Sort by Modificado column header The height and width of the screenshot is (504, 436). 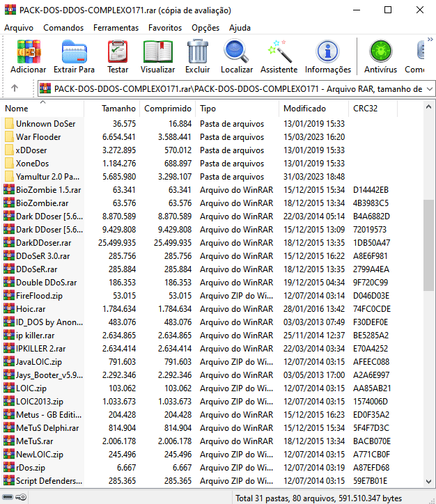pyautogui.click(x=304, y=109)
